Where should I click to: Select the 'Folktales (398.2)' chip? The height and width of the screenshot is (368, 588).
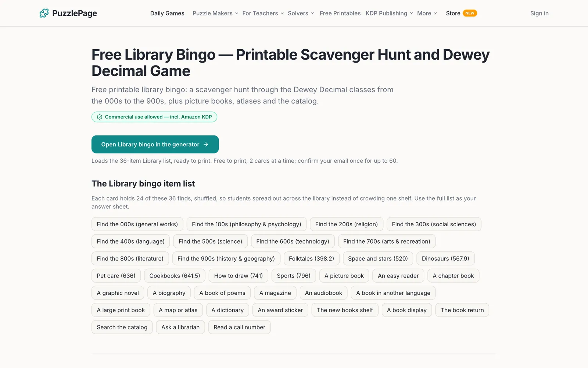click(x=311, y=259)
